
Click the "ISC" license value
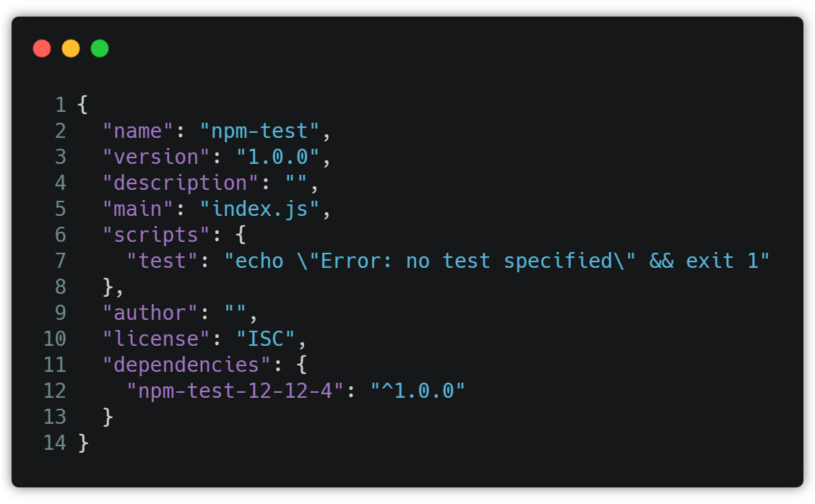point(266,339)
